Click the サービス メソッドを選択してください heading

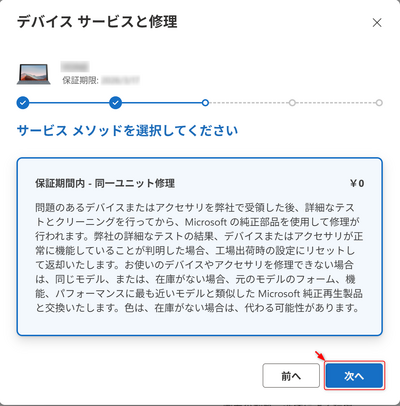pos(127,131)
